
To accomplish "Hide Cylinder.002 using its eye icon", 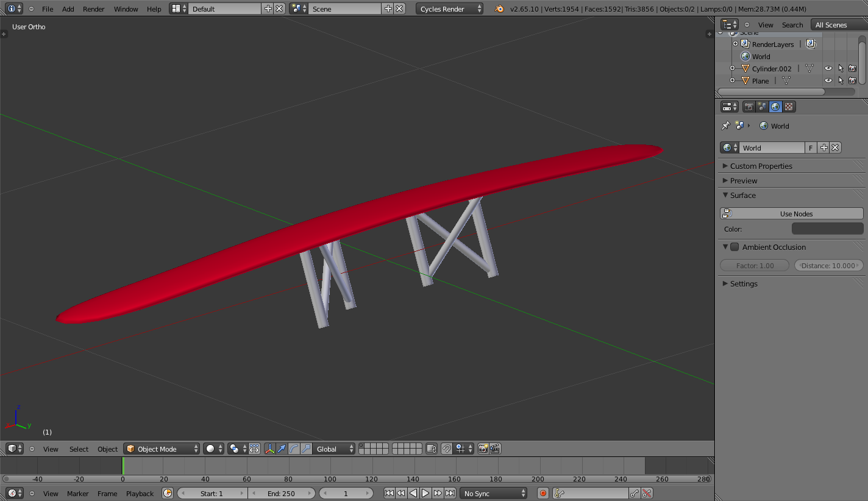I will (x=828, y=69).
